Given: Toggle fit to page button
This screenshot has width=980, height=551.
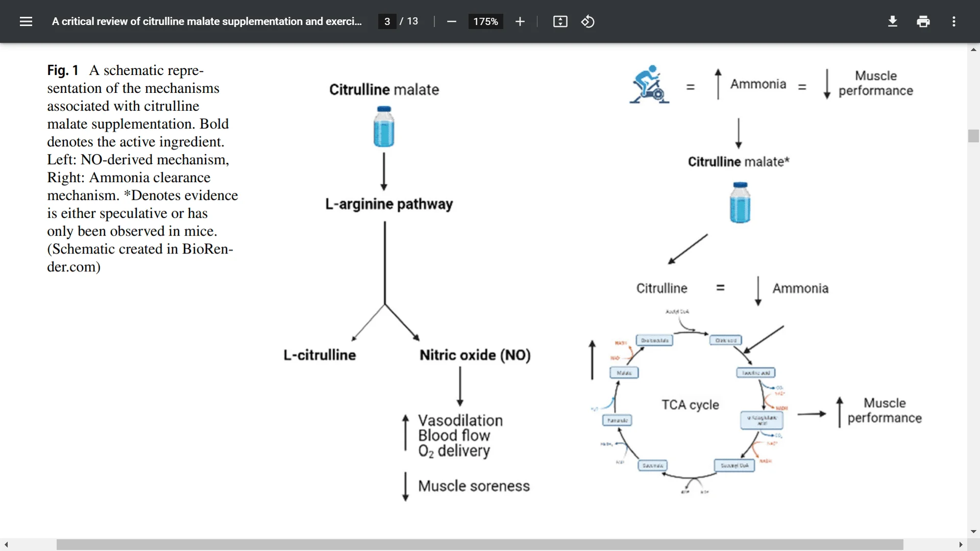Looking at the screenshot, I should [560, 21].
